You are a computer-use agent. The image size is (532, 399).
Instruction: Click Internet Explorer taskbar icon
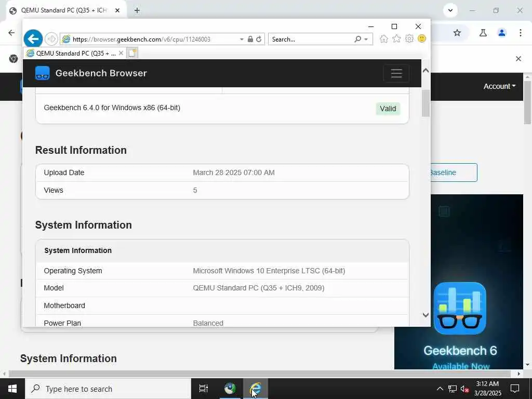(256, 389)
